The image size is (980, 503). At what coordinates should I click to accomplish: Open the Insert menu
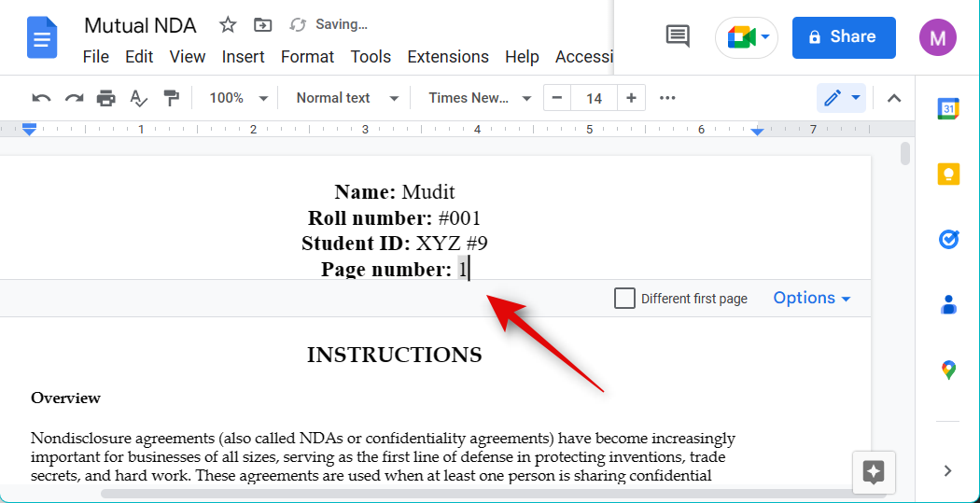point(243,57)
